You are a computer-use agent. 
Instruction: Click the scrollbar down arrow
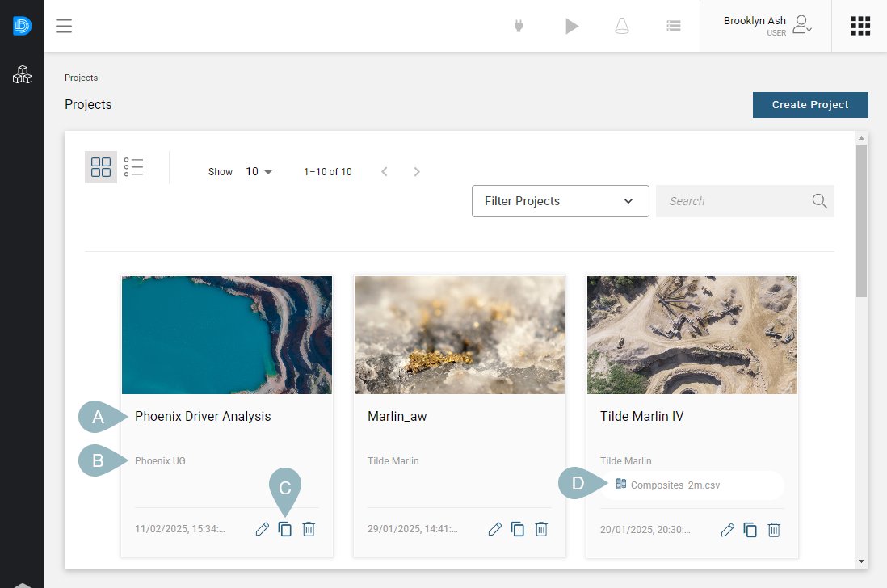point(861,561)
